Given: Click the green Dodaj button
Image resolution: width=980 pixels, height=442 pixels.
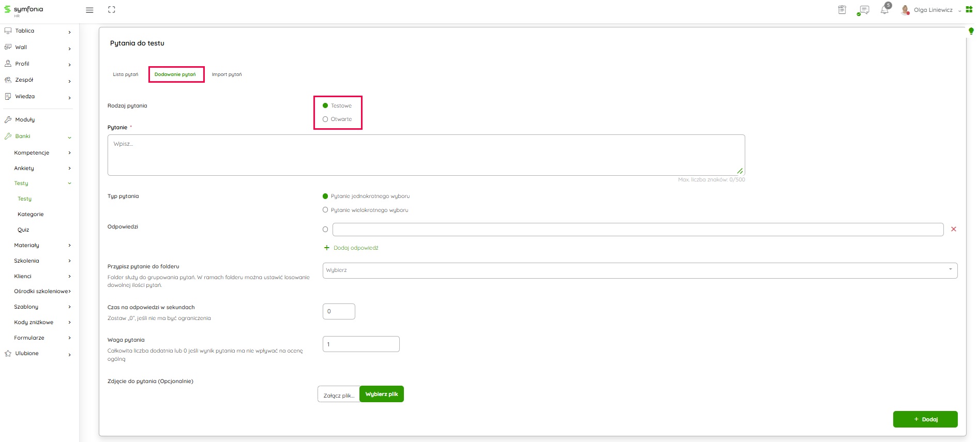Looking at the screenshot, I should 925,419.
